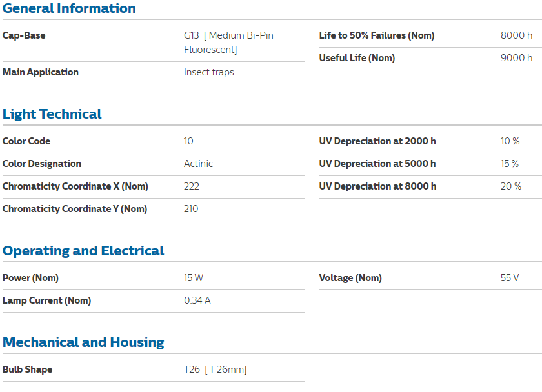Click the Light Technical section heading

pyautogui.click(x=52, y=114)
